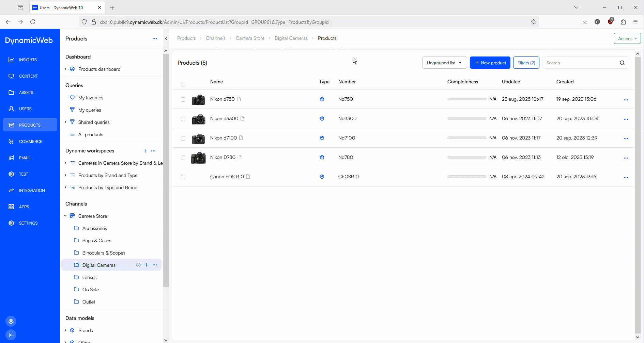Open the Integration arrows icon
This screenshot has width=644, height=343.
[11, 191]
